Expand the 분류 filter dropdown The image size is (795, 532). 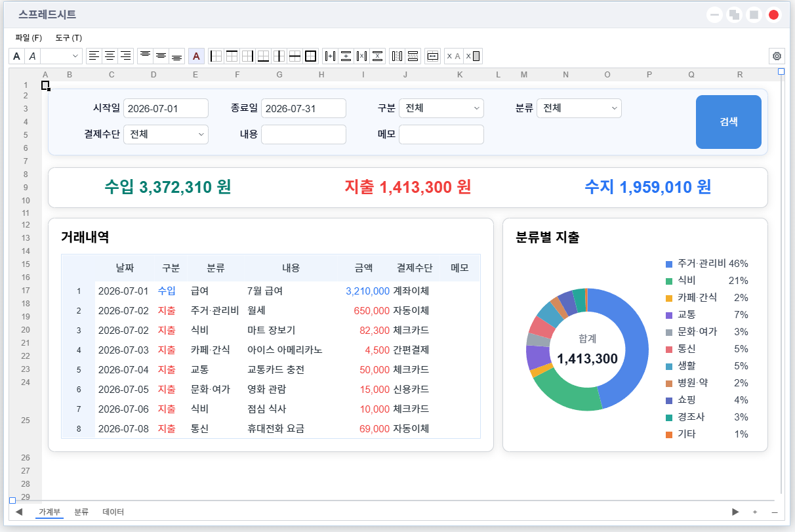(579, 108)
